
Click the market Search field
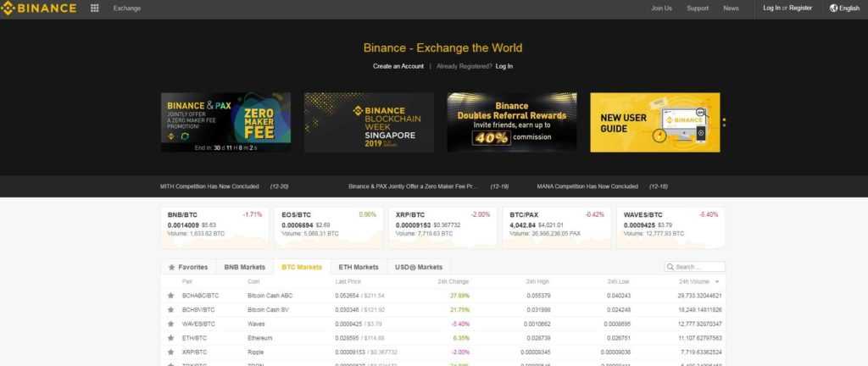click(698, 267)
